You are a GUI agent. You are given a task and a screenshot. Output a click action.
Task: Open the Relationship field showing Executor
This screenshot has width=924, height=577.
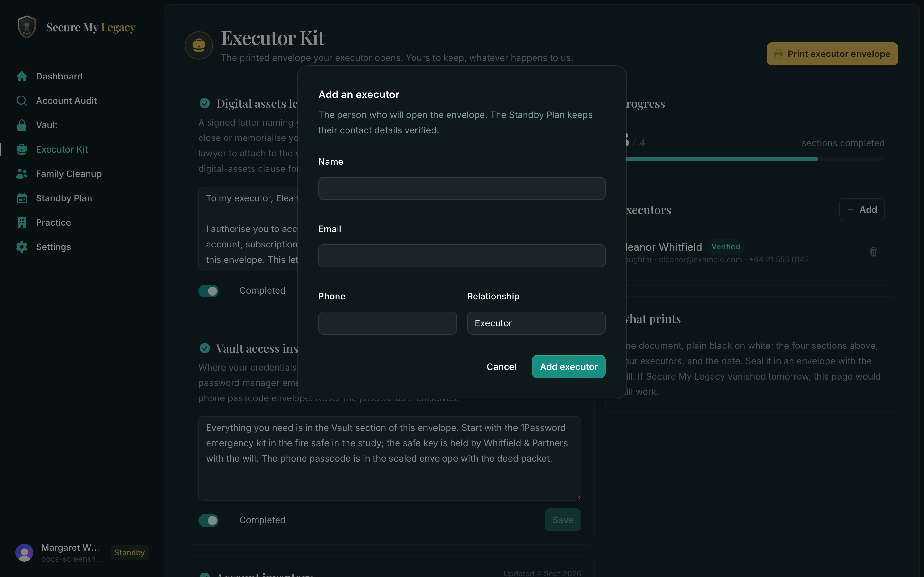[x=536, y=323]
